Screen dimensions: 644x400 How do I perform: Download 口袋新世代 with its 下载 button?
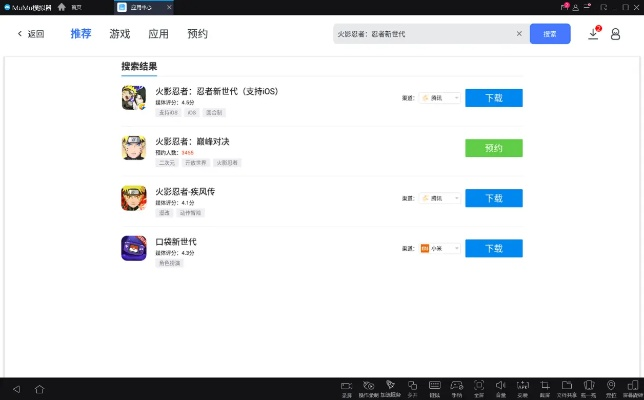pos(493,248)
